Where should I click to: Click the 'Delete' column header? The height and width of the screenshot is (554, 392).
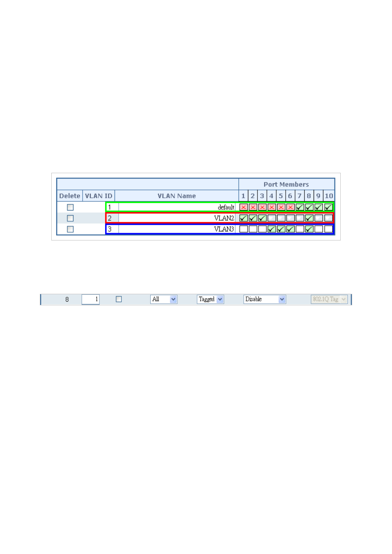pyautogui.click(x=70, y=196)
